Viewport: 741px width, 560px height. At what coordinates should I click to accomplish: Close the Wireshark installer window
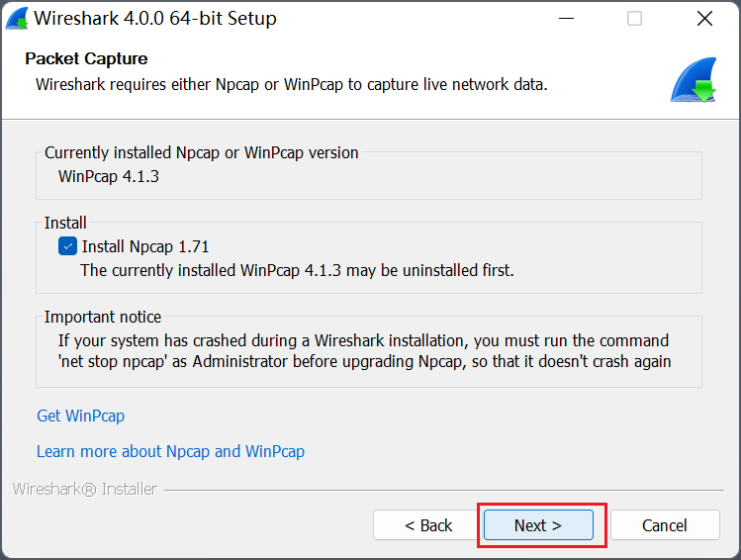coord(704,19)
